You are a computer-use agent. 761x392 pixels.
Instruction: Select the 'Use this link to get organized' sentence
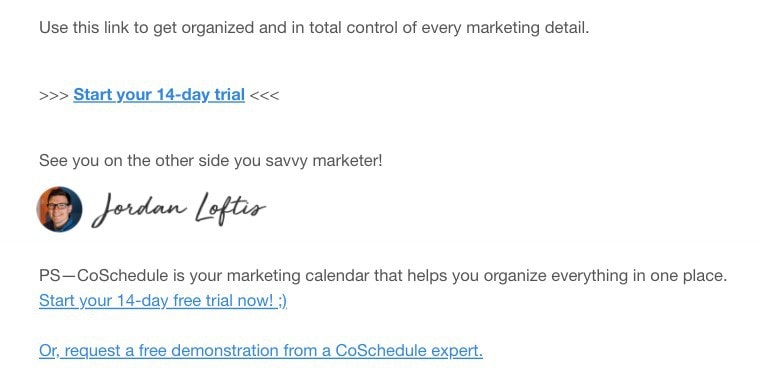pyautogui.click(x=314, y=28)
